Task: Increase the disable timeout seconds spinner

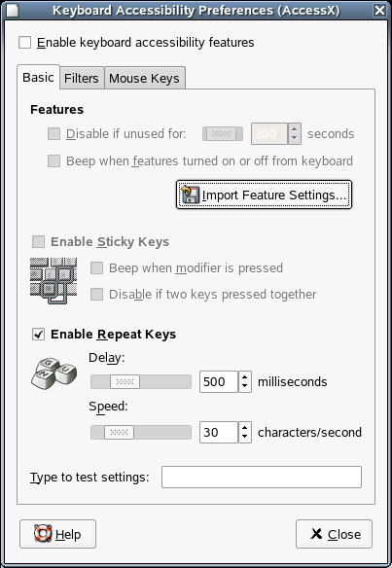Action: coord(294,129)
